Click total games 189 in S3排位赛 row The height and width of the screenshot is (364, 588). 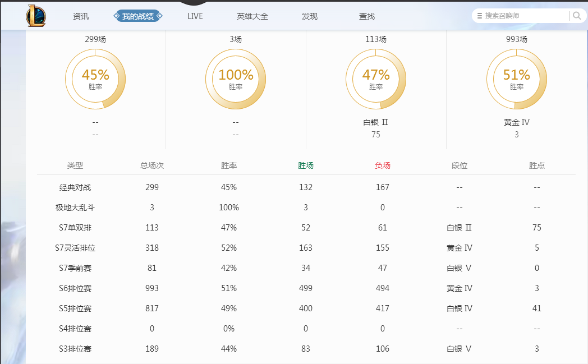(152, 349)
